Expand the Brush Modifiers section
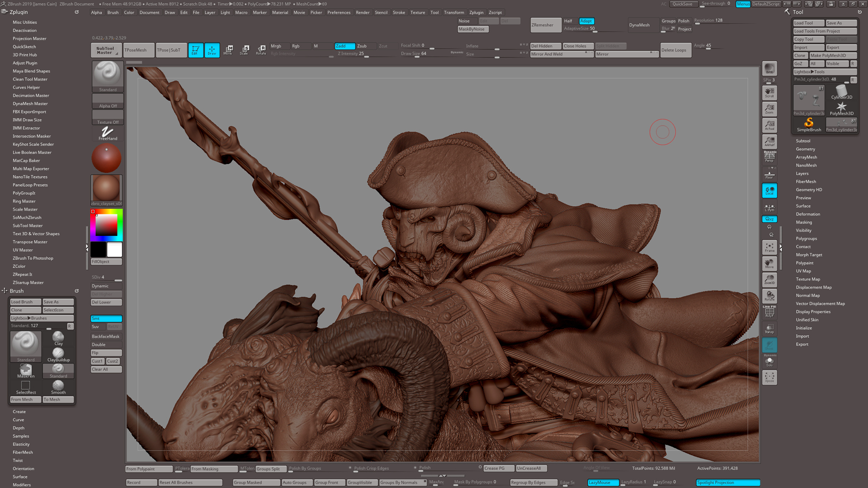This screenshot has height=488, width=868. pyautogui.click(x=22, y=485)
